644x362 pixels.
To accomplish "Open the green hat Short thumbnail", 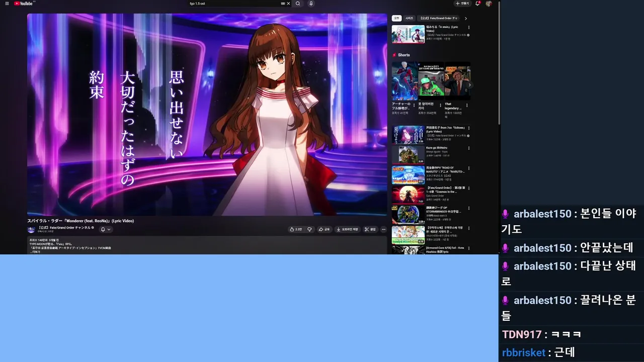I will (x=431, y=80).
